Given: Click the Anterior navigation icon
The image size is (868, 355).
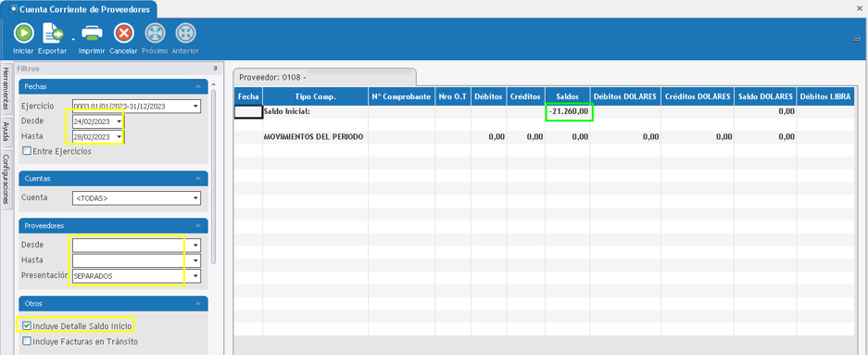Looking at the screenshot, I should [x=185, y=33].
